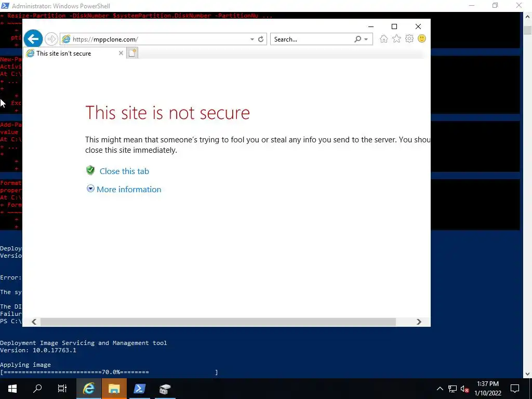Click the 'Close this tab' link

[x=124, y=171]
